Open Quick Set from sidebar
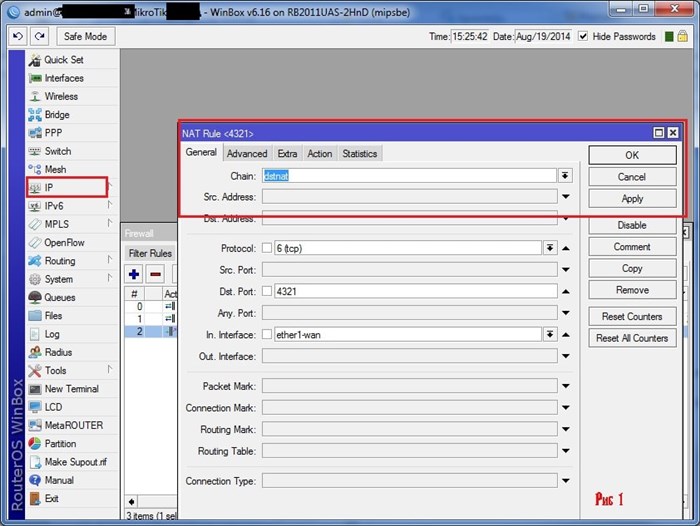Image resolution: width=700 pixels, height=526 pixels. pyautogui.click(x=63, y=60)
